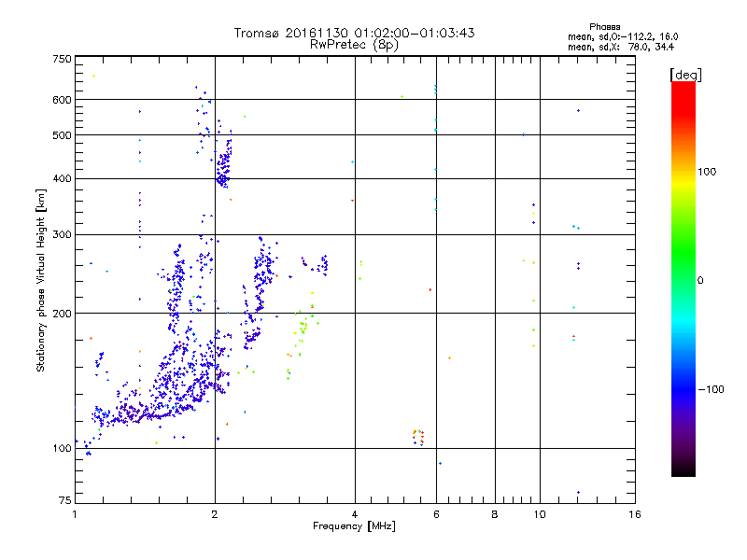747x560 pixels.
Task: Click the y-axis tick label '300'
Action: click(x=62, y=235)
